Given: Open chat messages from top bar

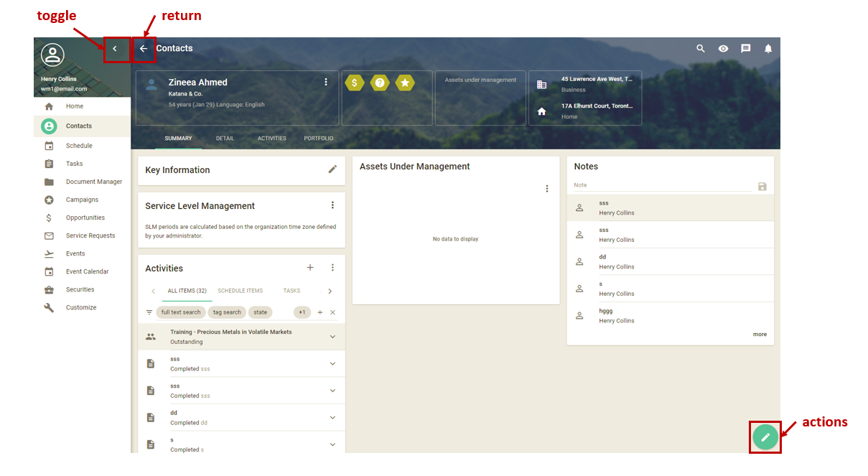Looking at the screenshot, I should [745, 48].
